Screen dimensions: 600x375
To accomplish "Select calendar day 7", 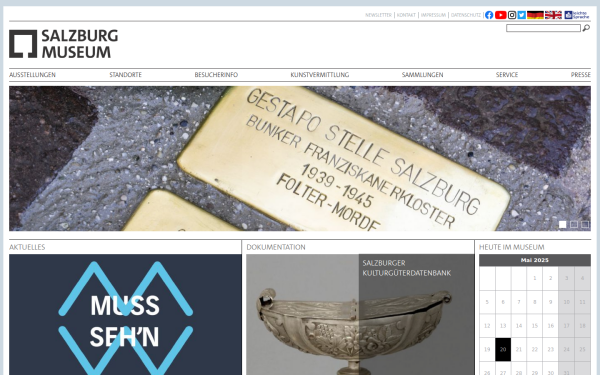I will [x=519, y=302].
